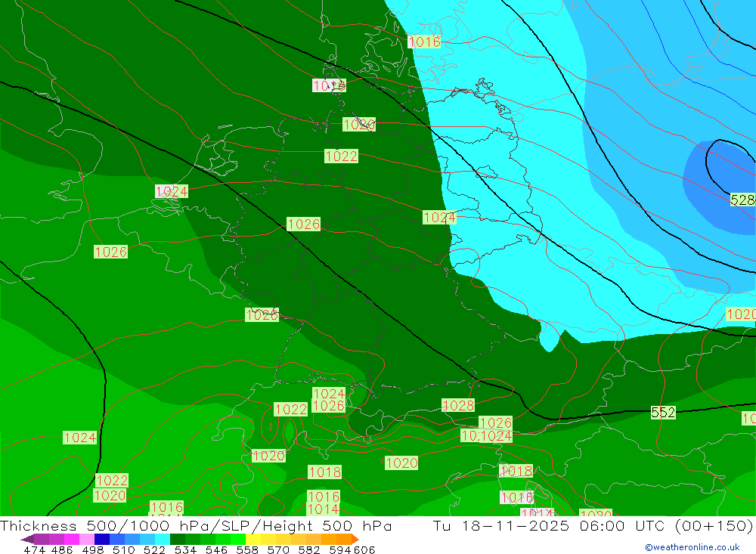This screenshot has height=554, width=756.
Task: Click the '606' legend value
Action: tap(364, 549)
